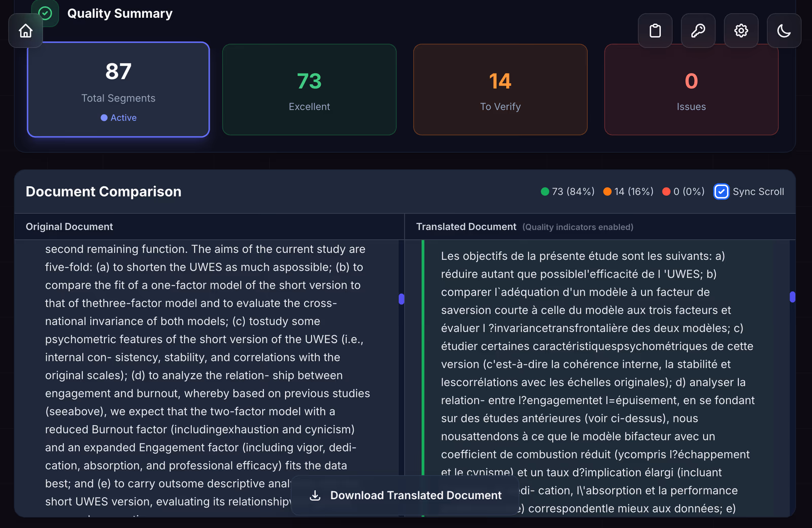Click the orange 14 (16%) indicator

pos(628,191)
